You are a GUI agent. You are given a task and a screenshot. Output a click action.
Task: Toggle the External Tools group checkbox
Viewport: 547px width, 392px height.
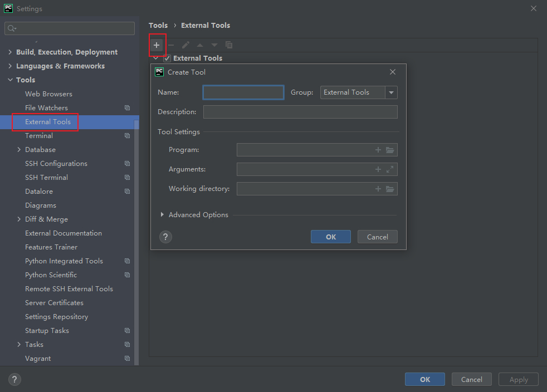(x=167, y=58)
